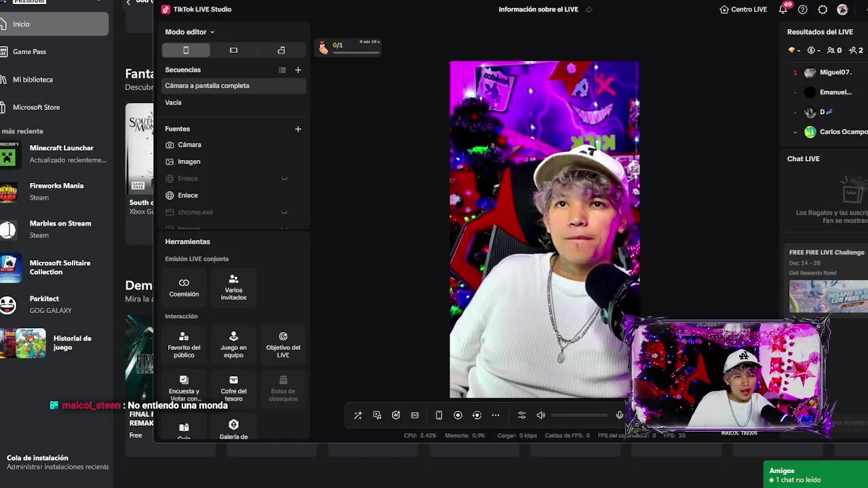
Task: Open the Varios invitados tool
Action: click(x=233, y=287)
